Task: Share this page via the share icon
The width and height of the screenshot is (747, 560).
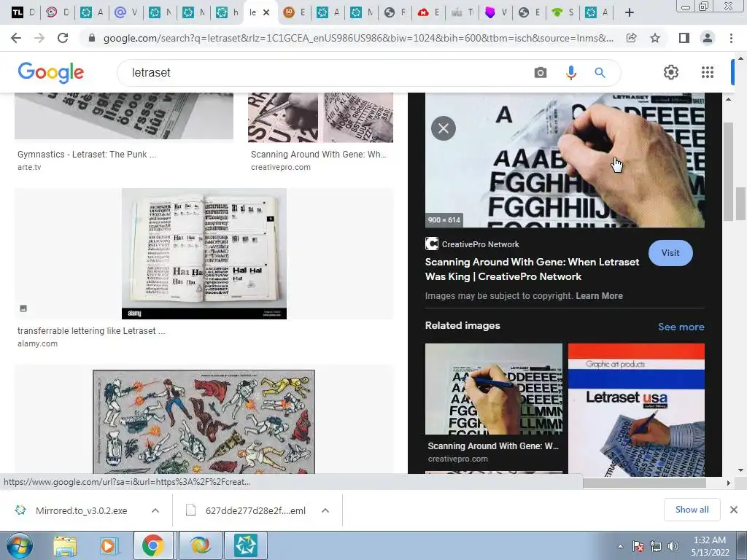Action: (x=631, y=38)
